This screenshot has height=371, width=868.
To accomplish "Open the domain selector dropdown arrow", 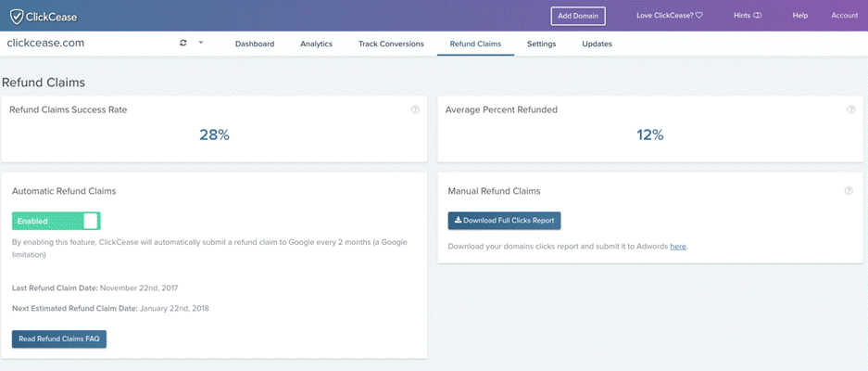I will pyautogui.click(x=201, y=43).
